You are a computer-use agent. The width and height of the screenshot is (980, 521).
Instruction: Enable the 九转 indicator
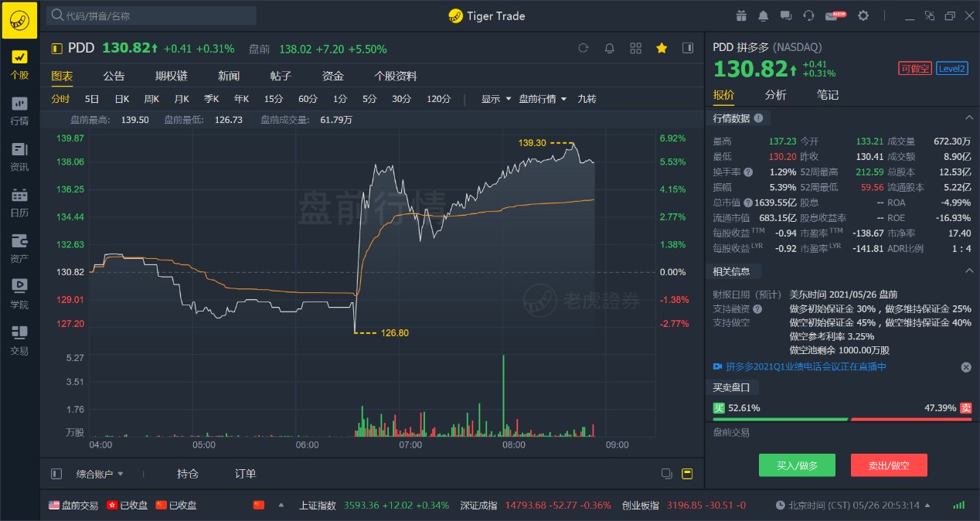pos(587,99)
